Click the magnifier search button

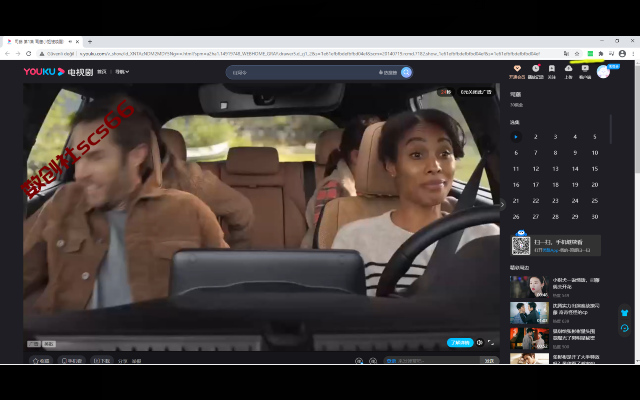click(x=406, y=72)
